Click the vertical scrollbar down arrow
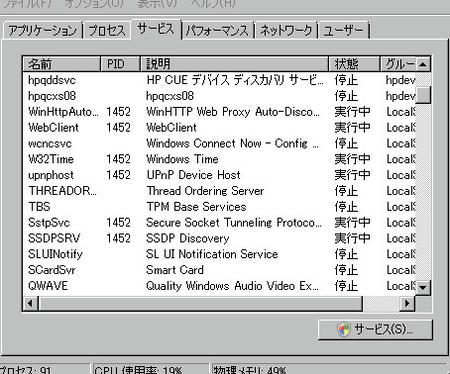The image size is (450, 374). pos(423,287)
